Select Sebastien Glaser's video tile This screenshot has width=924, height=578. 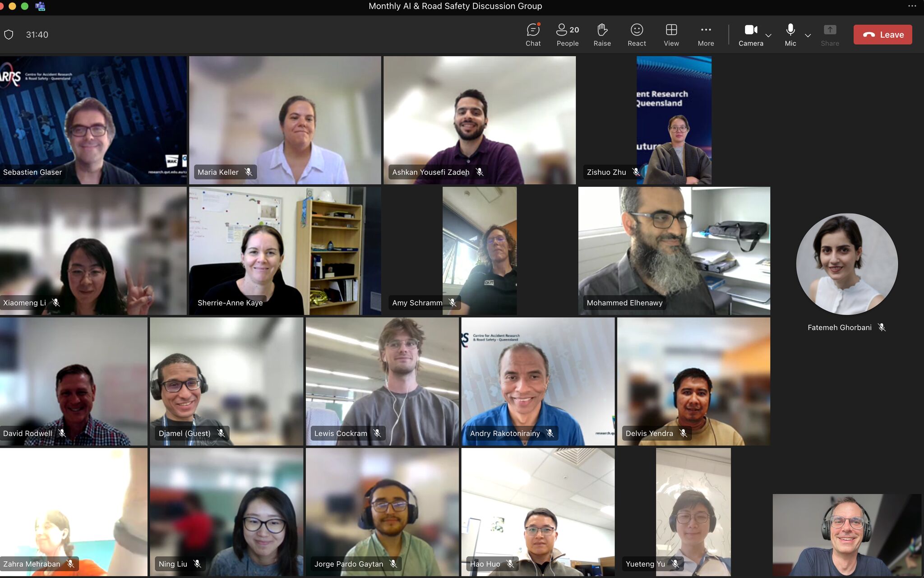coord(93,120)
